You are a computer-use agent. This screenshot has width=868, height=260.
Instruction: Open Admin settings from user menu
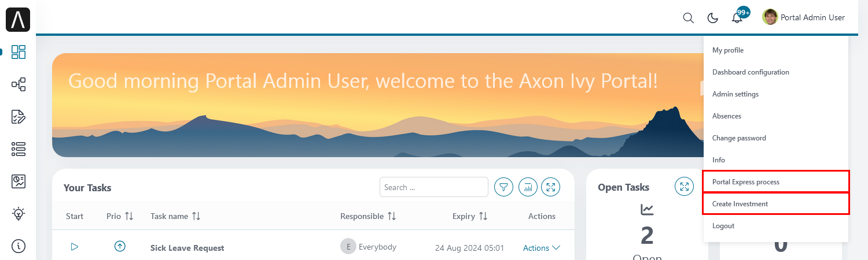pyautogui.click(x=776, y=94)
